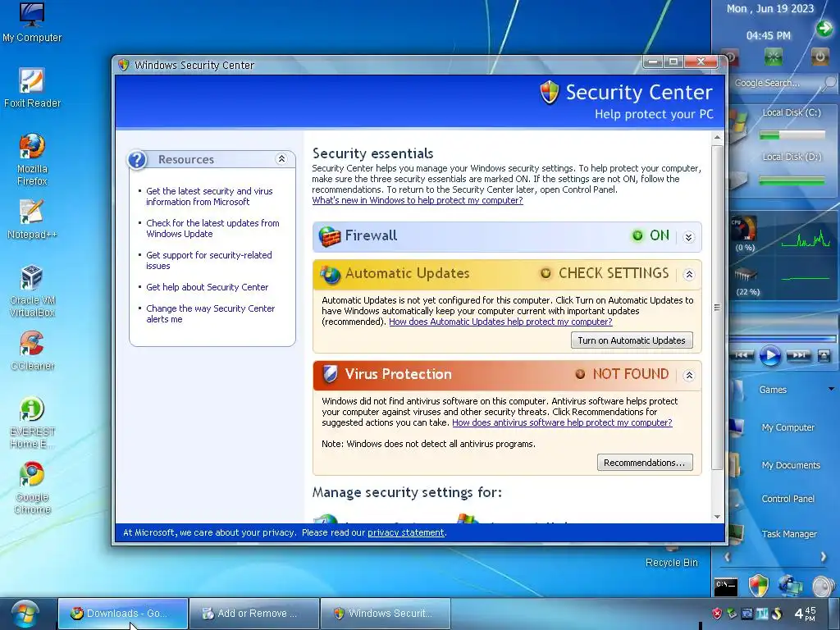Collapse the Virus Protection section

pos(689,376)
